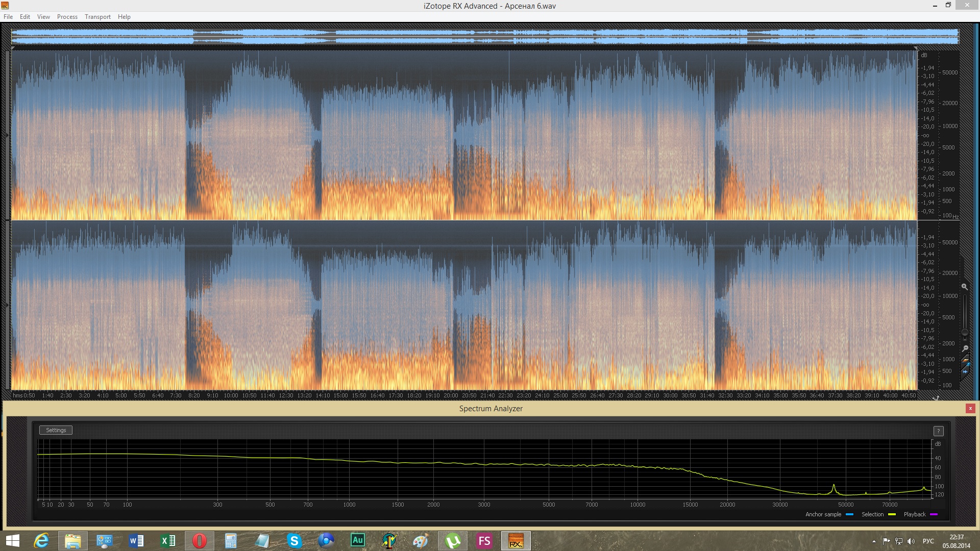This screenshot has height=551, width=980.
Task: Open File Explorer from taskbar
Action: 73,541
